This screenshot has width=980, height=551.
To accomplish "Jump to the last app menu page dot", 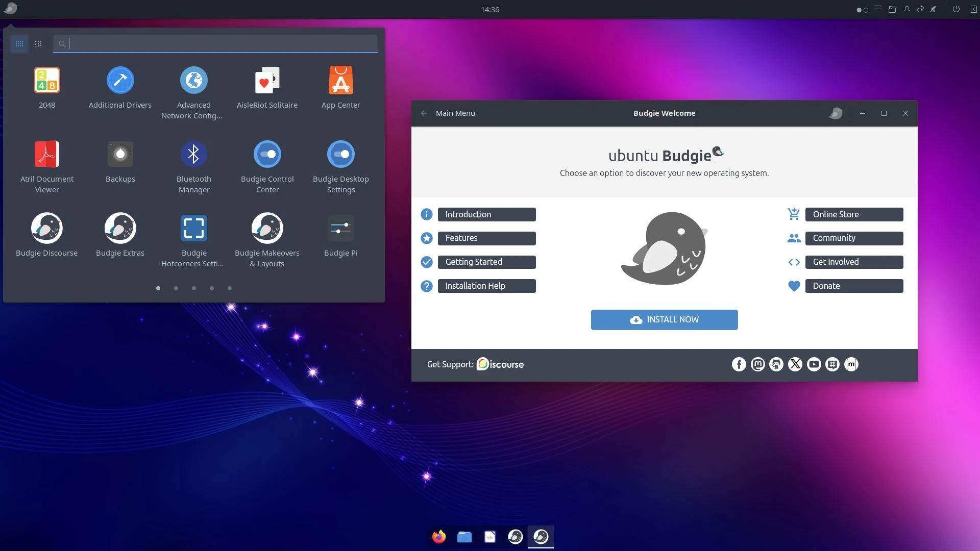I will point(230,288).
